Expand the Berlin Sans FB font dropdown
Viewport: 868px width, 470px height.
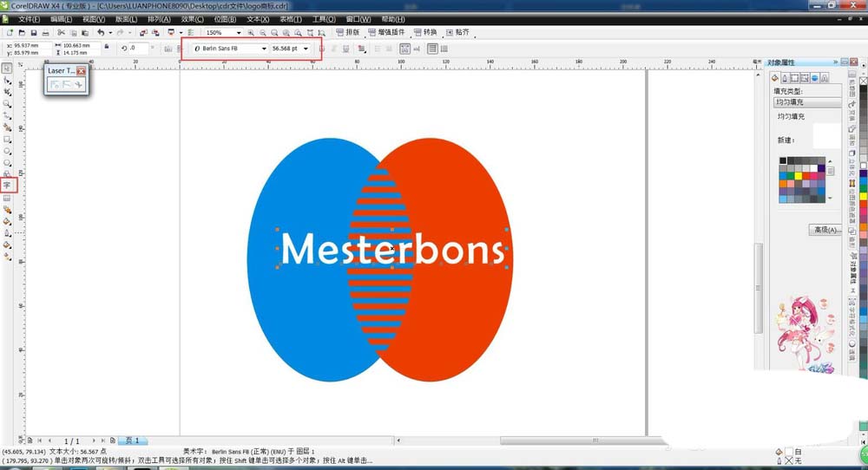264,49
